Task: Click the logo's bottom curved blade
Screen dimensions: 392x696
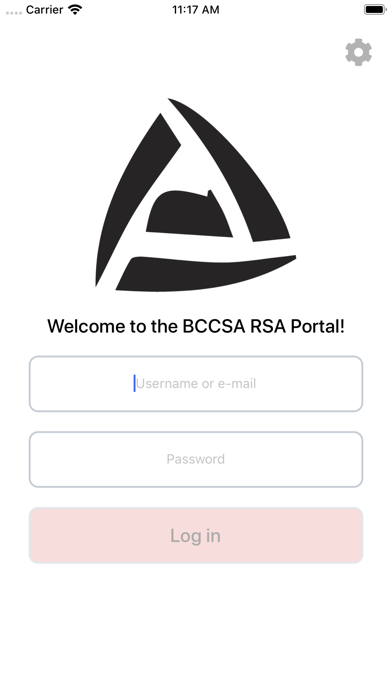Action: coord(206,273)
